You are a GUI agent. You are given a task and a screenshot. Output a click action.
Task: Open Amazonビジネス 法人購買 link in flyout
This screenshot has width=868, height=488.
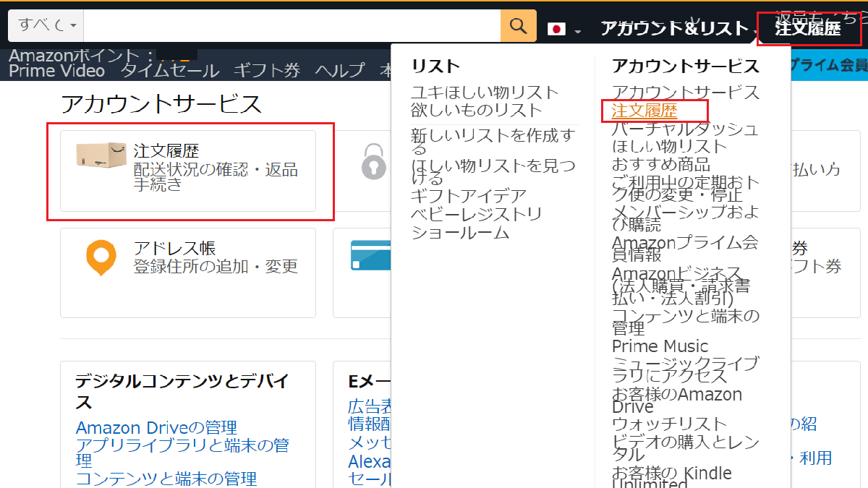(681, 286)
